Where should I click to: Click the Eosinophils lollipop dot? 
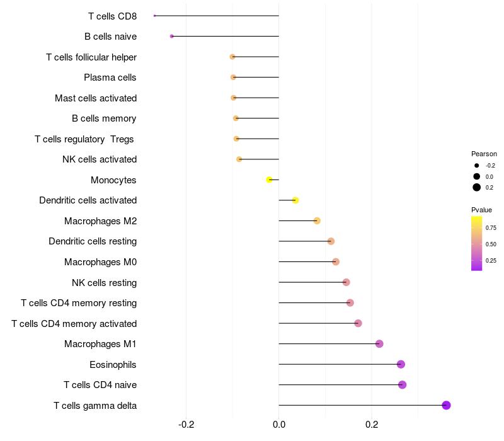[x=401, y=364]
